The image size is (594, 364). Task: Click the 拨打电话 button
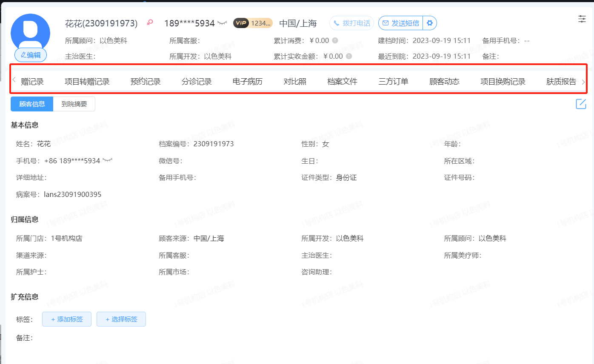351,23
